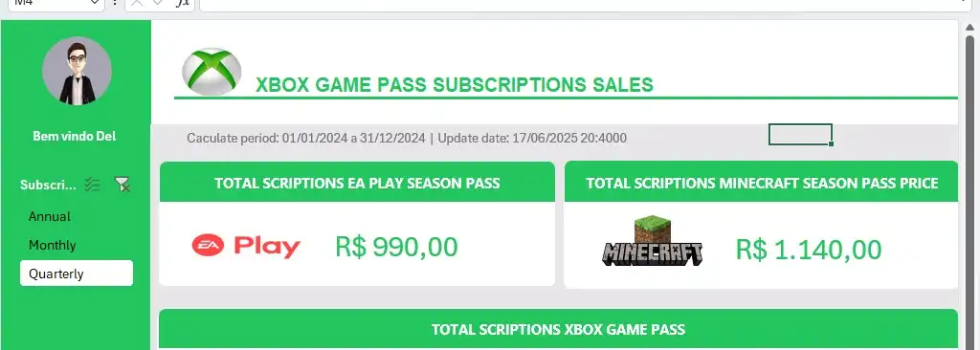
Task: Click inside the formula bar input field
Action: pyautogui.click(x=578, y=4)
